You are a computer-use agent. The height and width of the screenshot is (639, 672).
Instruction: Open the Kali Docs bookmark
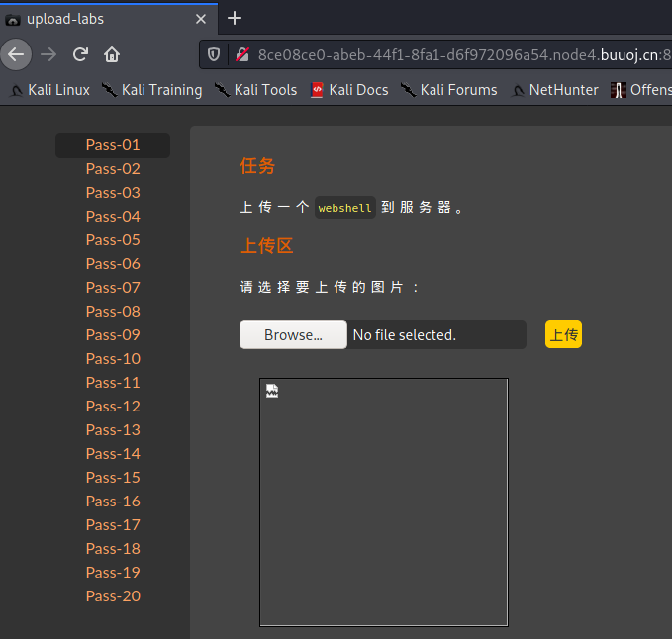[349, 90]
